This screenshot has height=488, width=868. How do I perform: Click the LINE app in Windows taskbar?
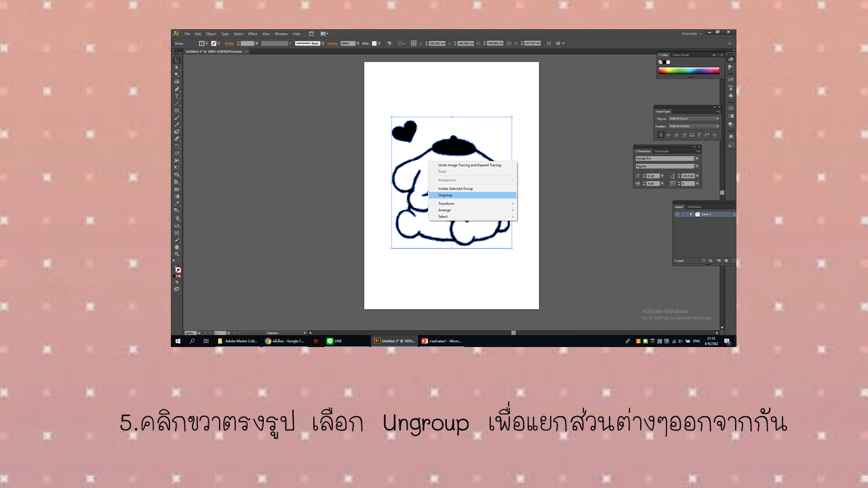(348, 341)
